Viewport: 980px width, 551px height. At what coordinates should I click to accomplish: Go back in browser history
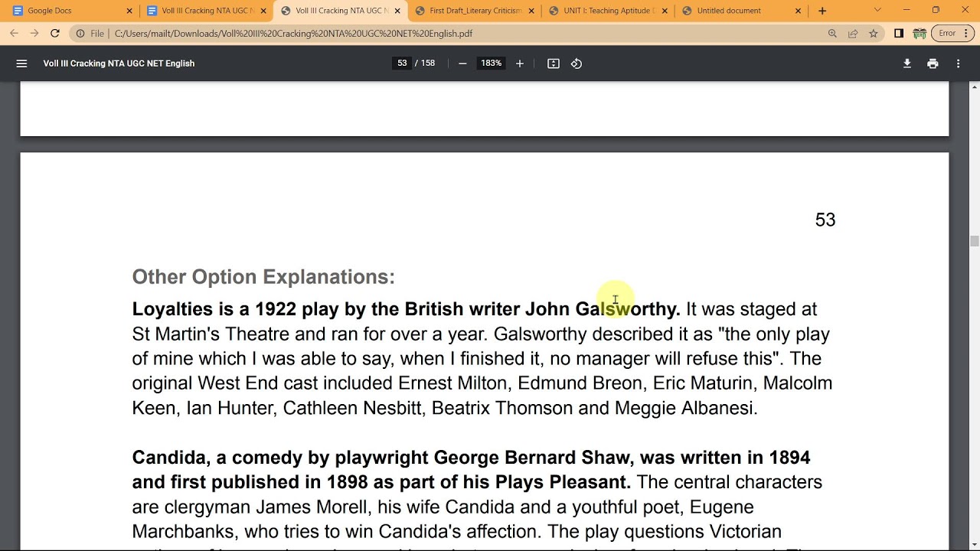tap(14, 34)
